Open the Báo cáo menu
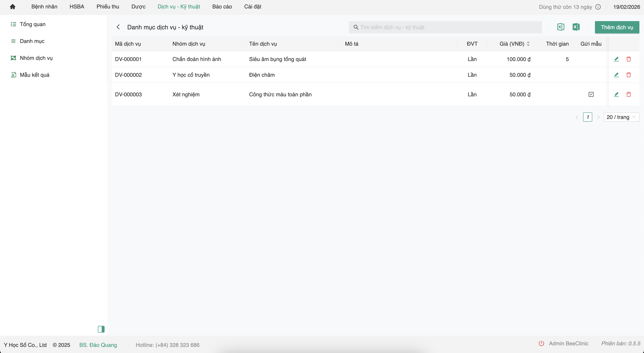Screen dimensions: 644x353 pyautogui.click(x=222, y=7)
